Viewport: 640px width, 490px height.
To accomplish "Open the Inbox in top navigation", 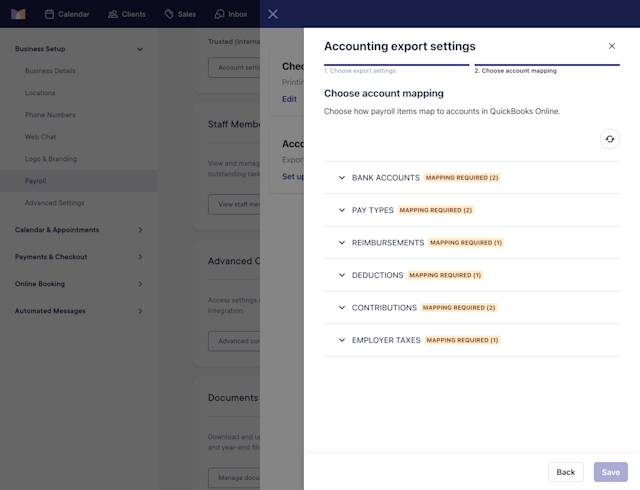I will click(231, 14).
